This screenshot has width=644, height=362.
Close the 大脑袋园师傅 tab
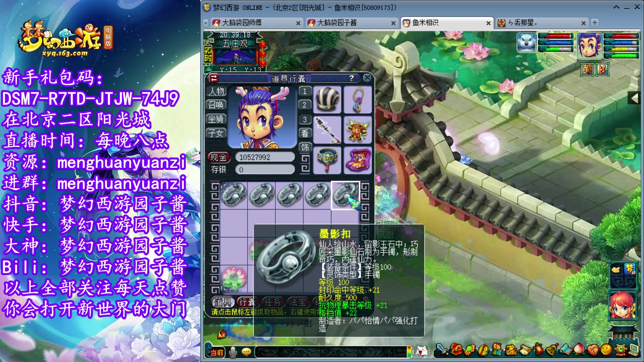tap(298, 23)
